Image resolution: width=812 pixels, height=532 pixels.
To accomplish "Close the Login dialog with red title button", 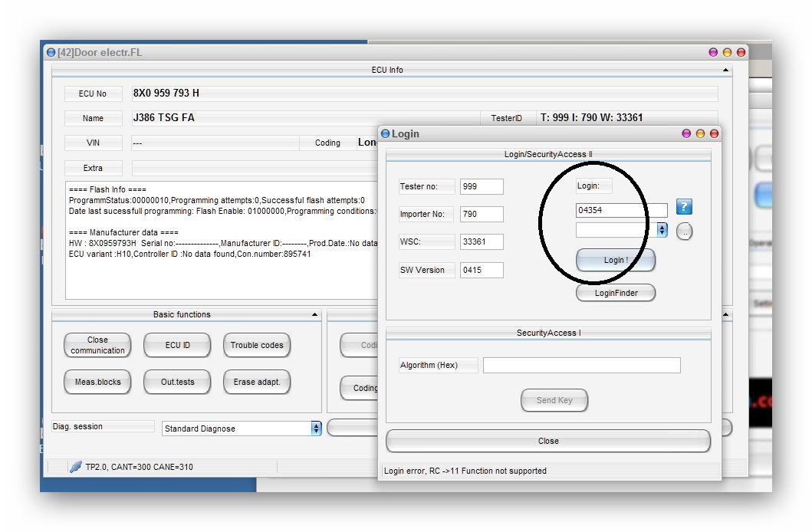I will tap(714, 133).
